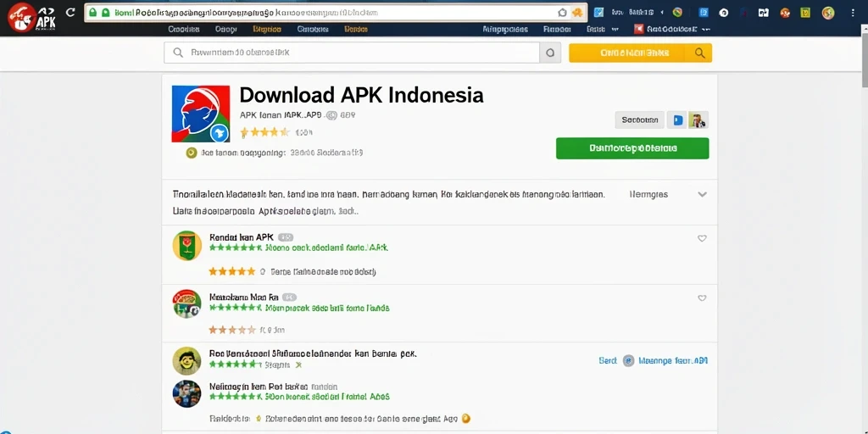Click into the page search field
Viewport: 868px width, 434px height.
(352, 53)
